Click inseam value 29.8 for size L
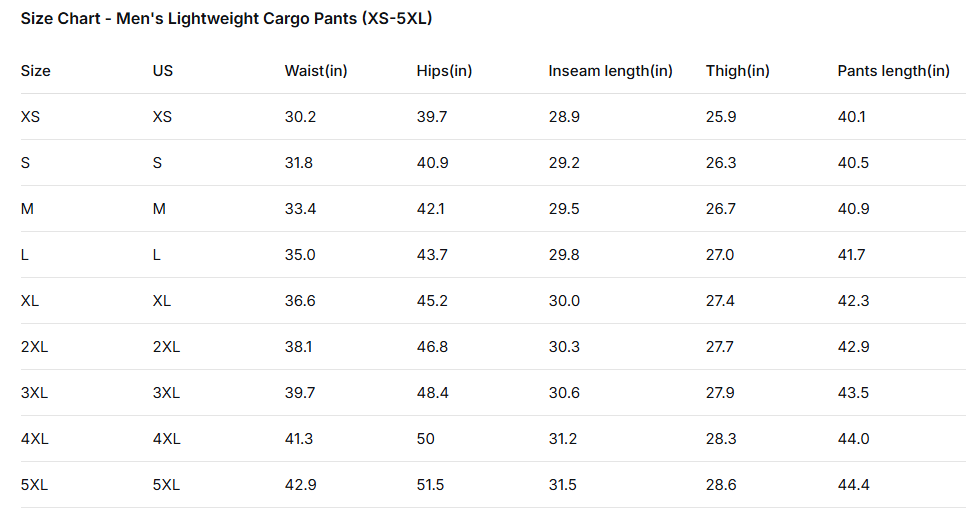 click(x=564, y=255)
